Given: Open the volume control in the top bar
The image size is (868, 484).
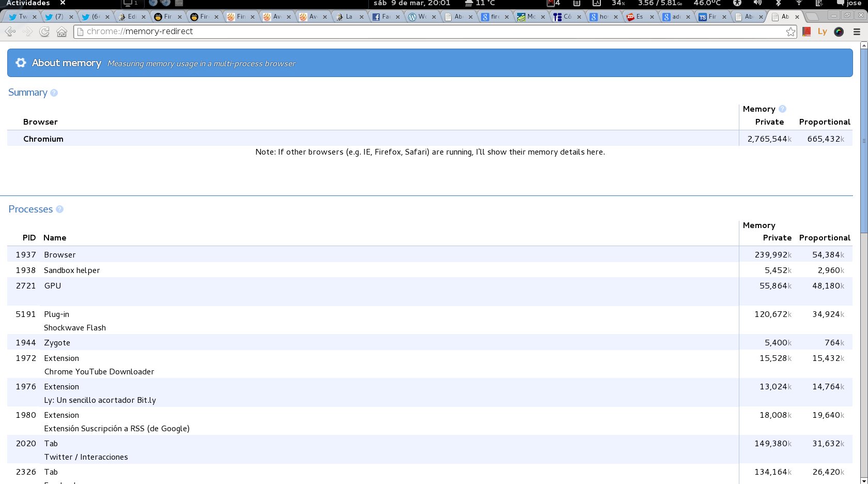Looking at the screenshot, I should click(757, 3).
